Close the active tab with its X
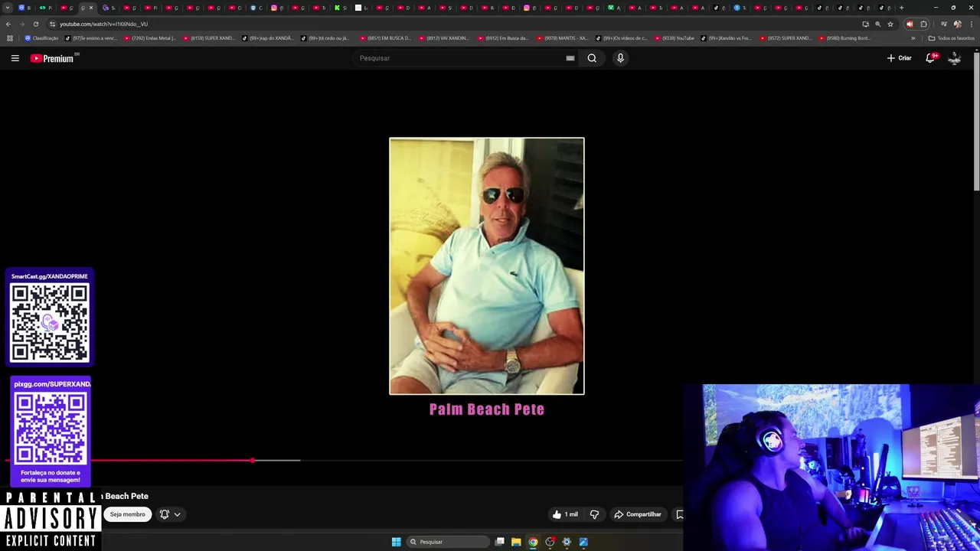980x551 pixels. [x=91, y=8]
